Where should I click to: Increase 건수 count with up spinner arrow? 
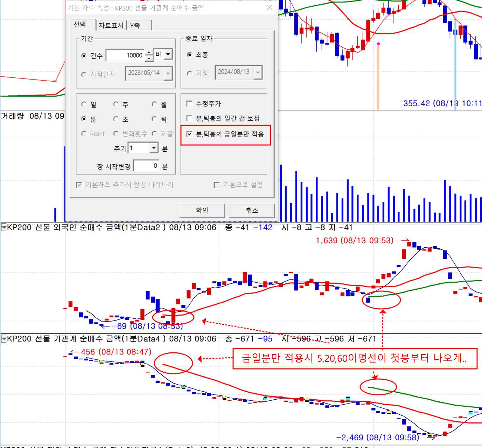(149, 53)
